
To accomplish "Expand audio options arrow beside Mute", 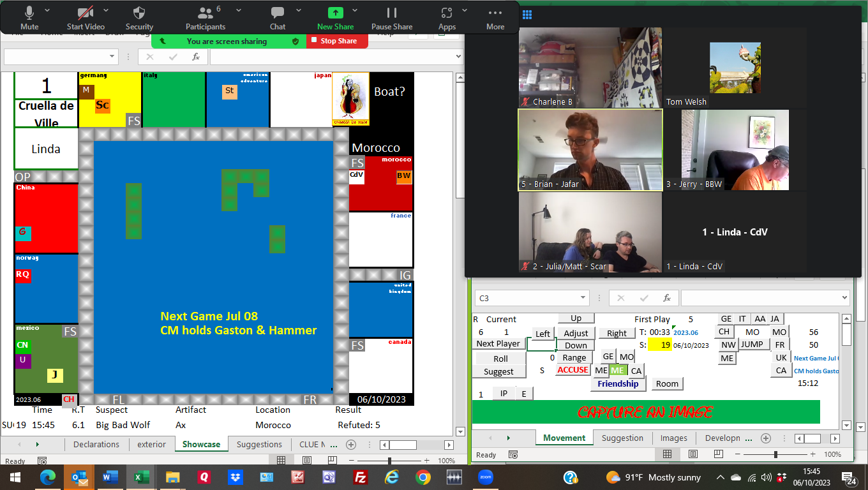I will [x=47, y=10].
